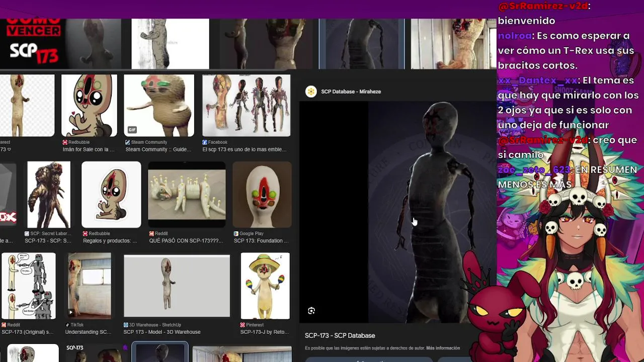
Task: Click the Redbubble favicon under 'Imán for Sale'
Action: pos(65,142)
